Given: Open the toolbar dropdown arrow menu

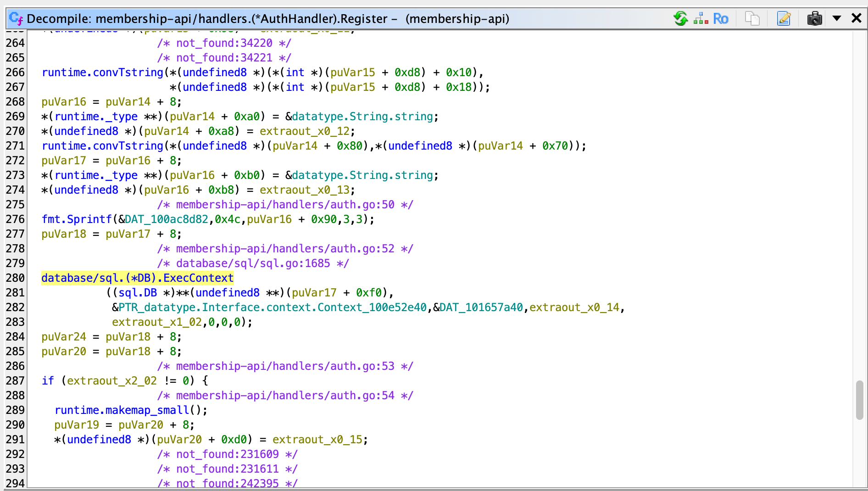Looking at the screenshot, I should [x=837, y=18].
